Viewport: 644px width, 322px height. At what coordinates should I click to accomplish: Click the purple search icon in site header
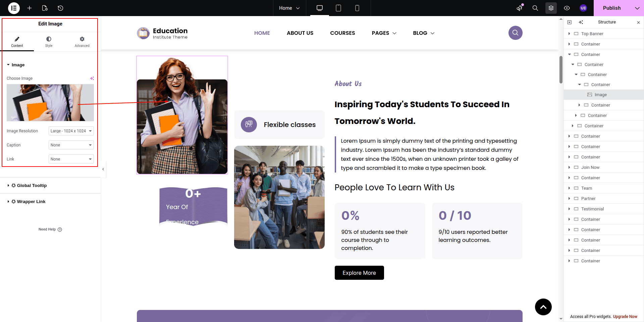pos(515,33)
